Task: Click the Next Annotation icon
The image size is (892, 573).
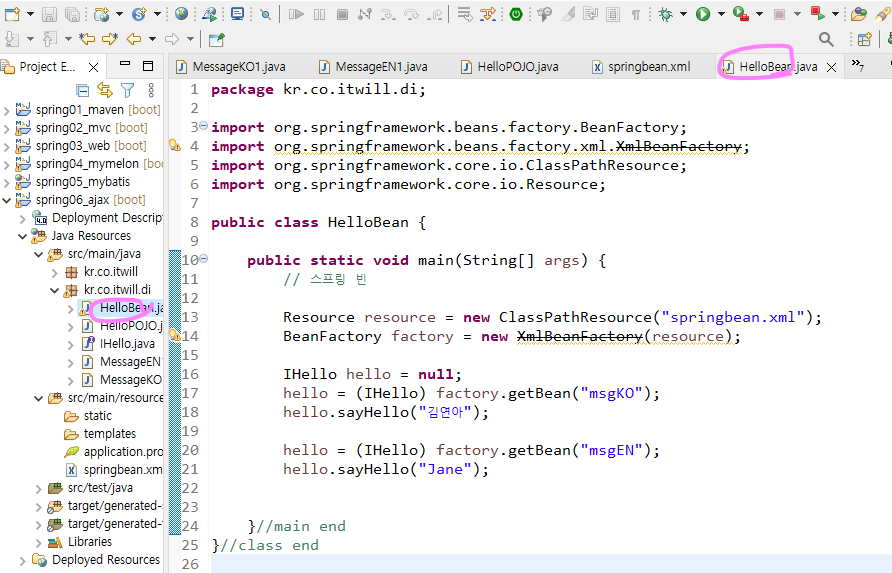Action: point(11,39)
